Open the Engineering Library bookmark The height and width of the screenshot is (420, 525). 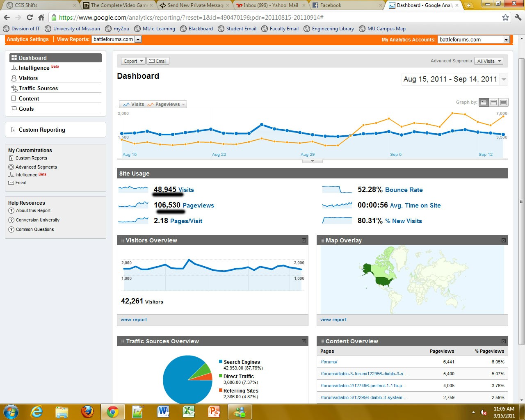tap(329, 29)
